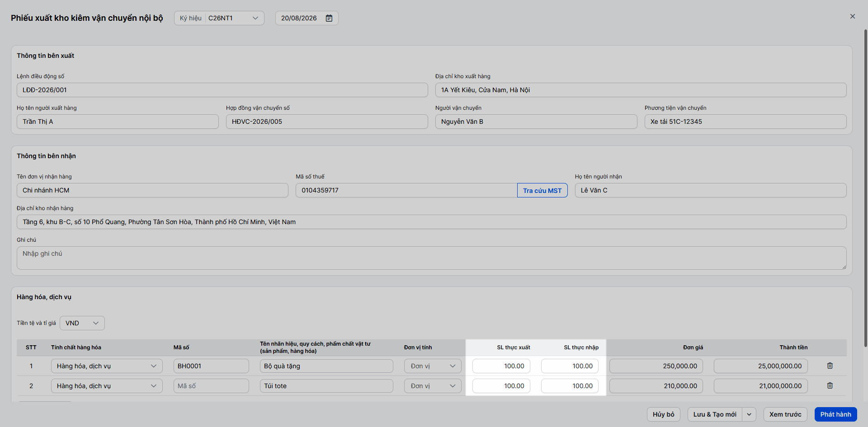Click the Đơn vị tính column header
Viewport: 868px width, 427px height.
point(418,347)
